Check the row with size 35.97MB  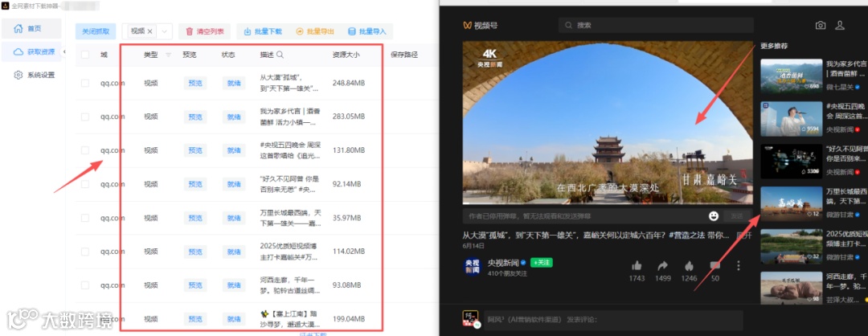pyautogui.click(x=84, y=218)
